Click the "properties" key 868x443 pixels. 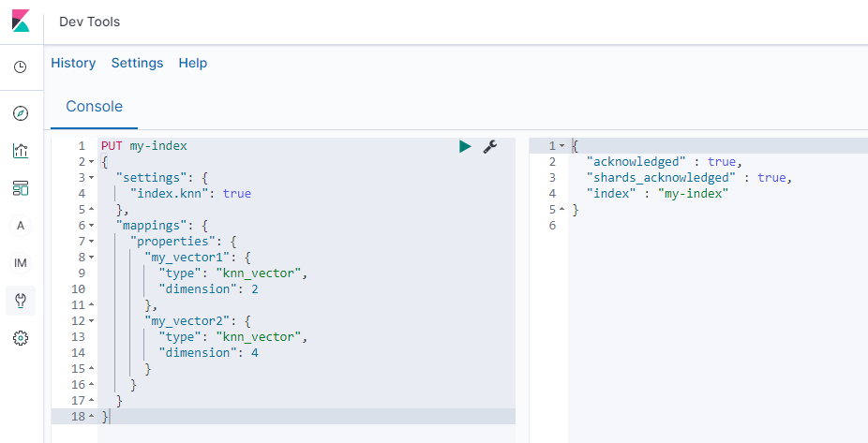pyautogui.click(x=172, y=242)
